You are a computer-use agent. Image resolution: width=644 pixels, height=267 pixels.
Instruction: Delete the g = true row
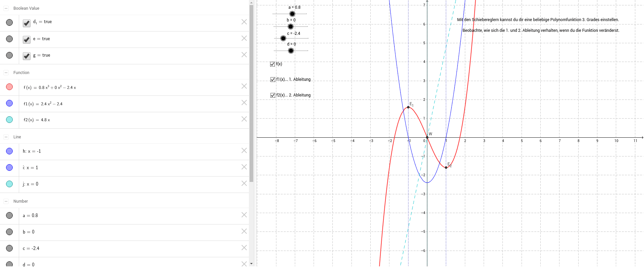coord(244,55)
